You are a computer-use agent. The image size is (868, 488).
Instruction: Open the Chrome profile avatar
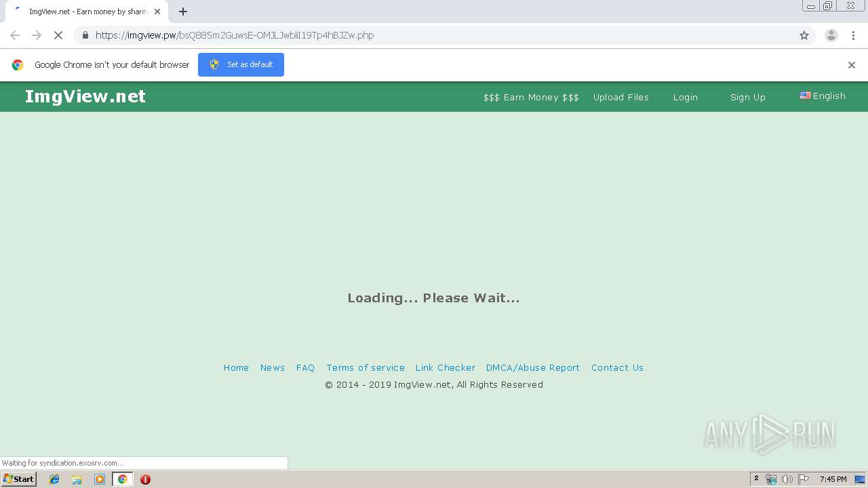click(x=831, y=35)
